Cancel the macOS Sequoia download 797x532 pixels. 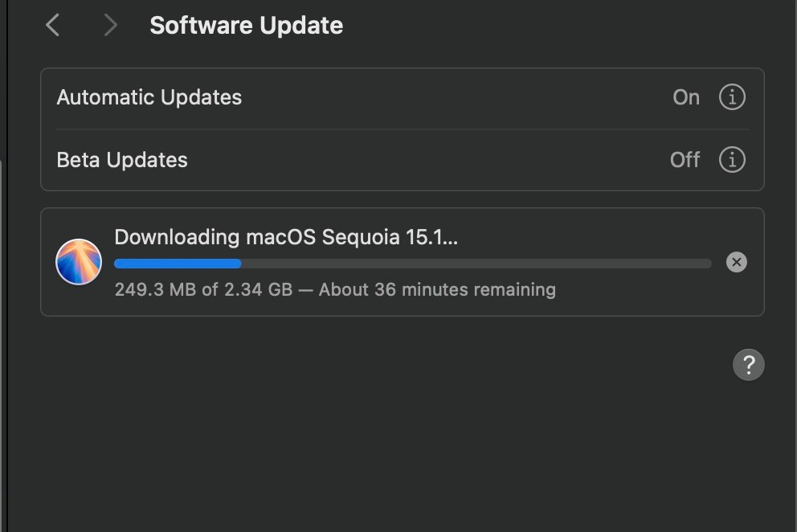[x=736, y=262]
